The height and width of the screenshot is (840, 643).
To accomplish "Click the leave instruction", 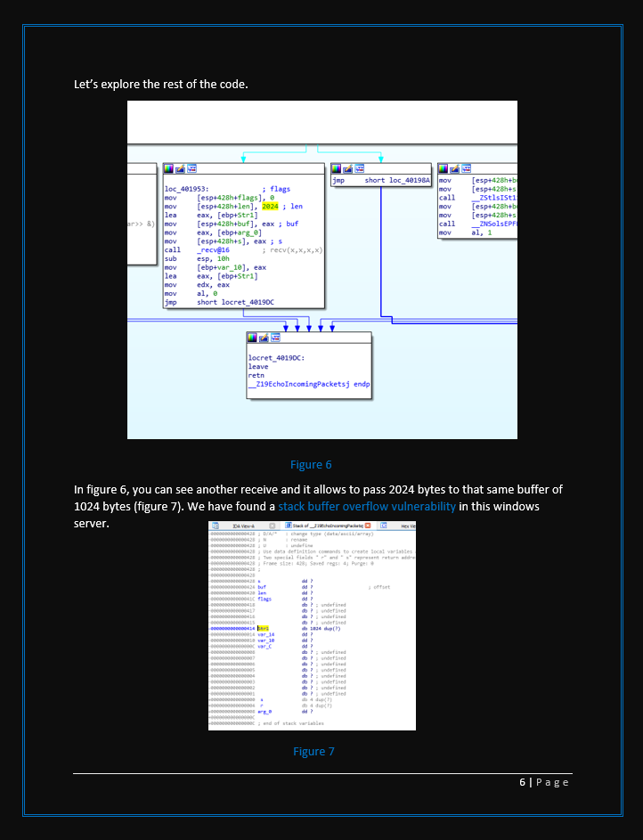I will point(258,366).
